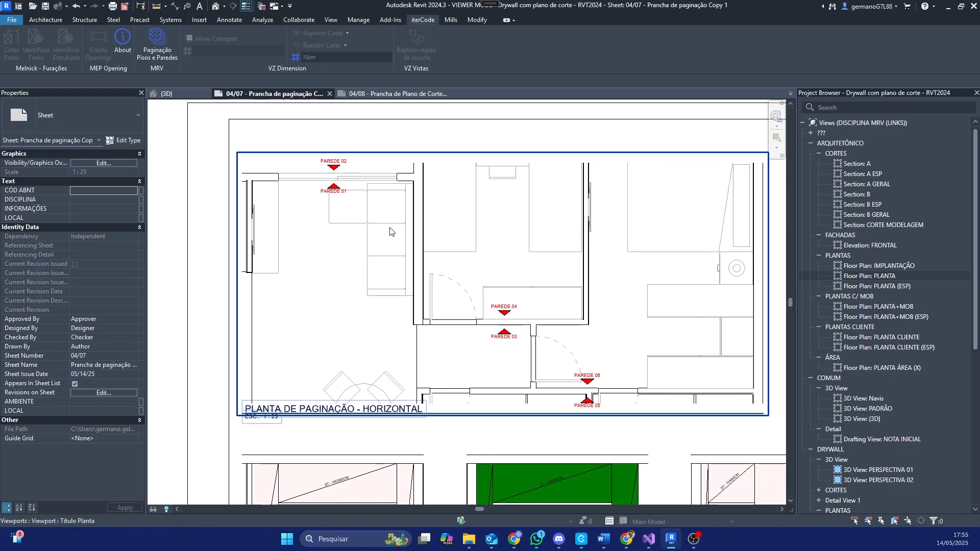This screenshot has height=551, width=980.
Task: Undo the last action
Action: [76, 6]
